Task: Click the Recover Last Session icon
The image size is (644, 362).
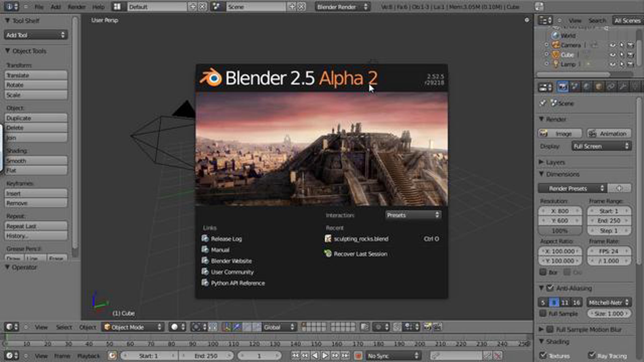Action: [328, 253]
